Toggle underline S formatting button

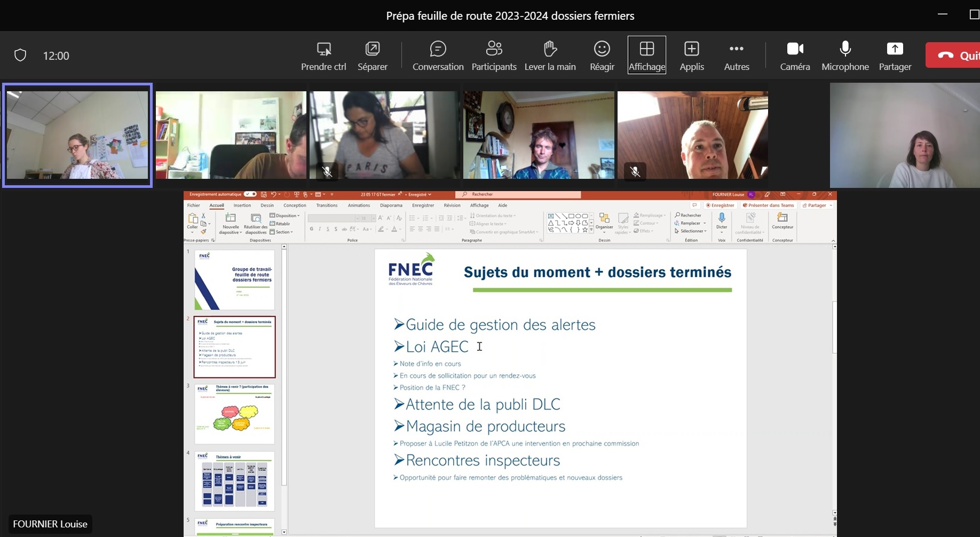coord(328,229)
